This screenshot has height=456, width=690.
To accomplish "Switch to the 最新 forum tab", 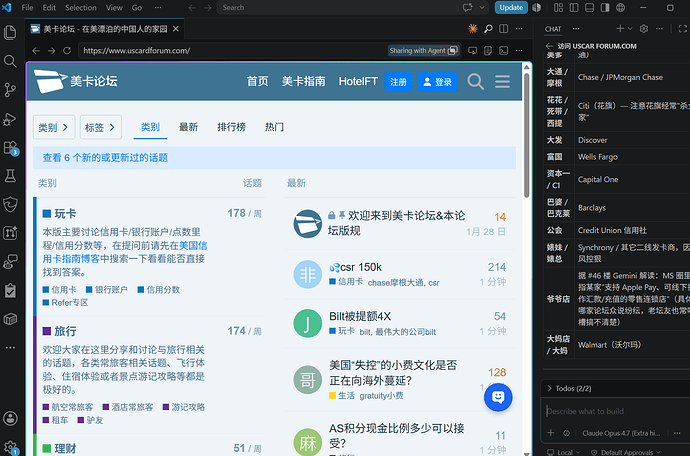I will [x=188, y=127].
